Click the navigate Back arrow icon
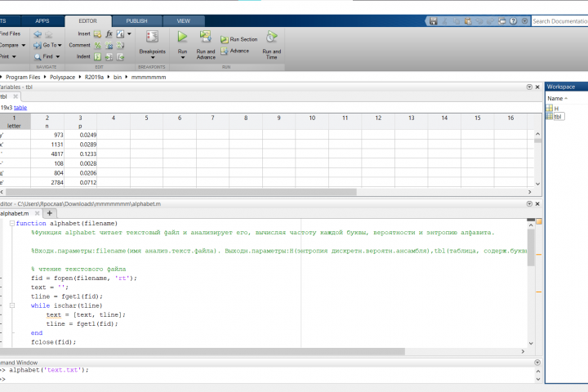The width and height of the screenshot is (588, 392). click(x=38, y=34)
